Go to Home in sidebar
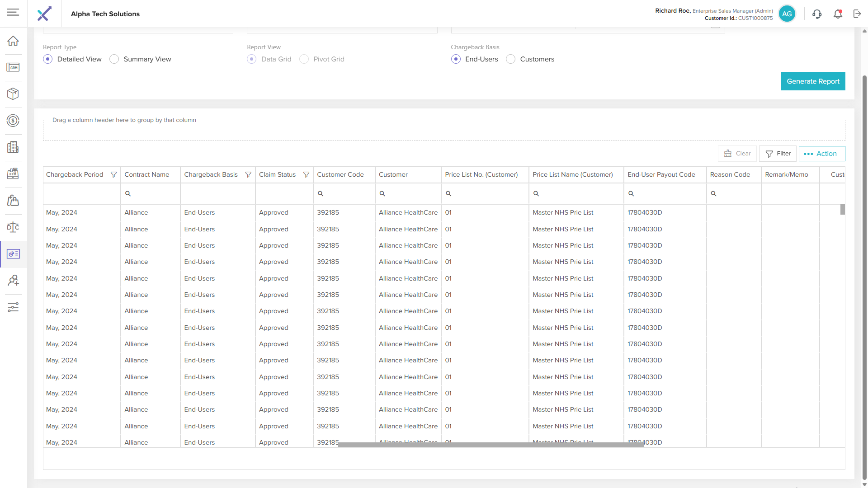868x488 pixels. (13, 41)
